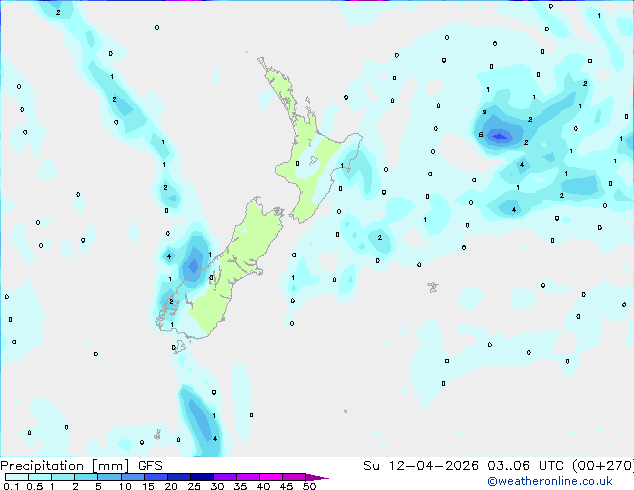Click the '6' precipitation value on map
Screen dimensions: 634x490
coord(481,135)
